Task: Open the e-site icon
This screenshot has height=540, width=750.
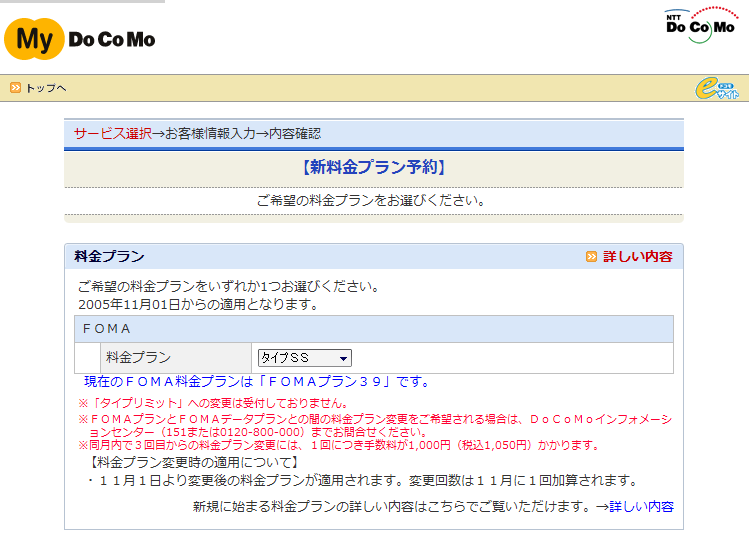Action: 716,88
